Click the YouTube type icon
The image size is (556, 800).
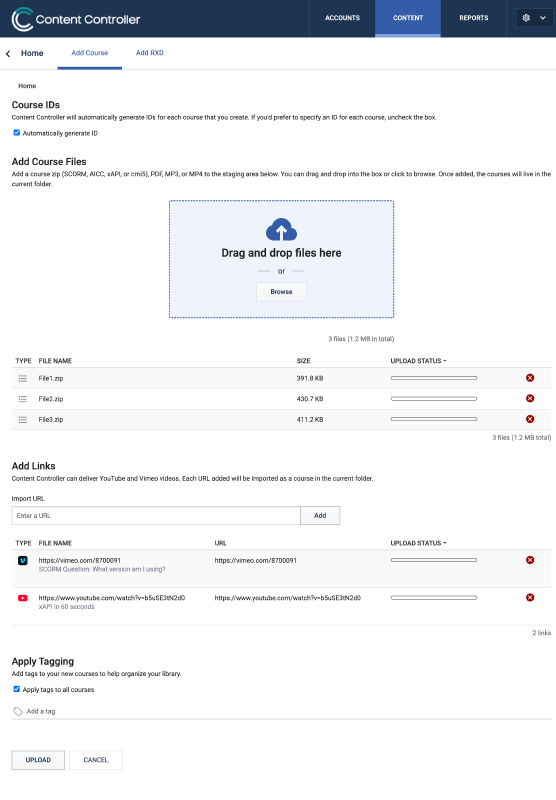(x=22, y=598)
